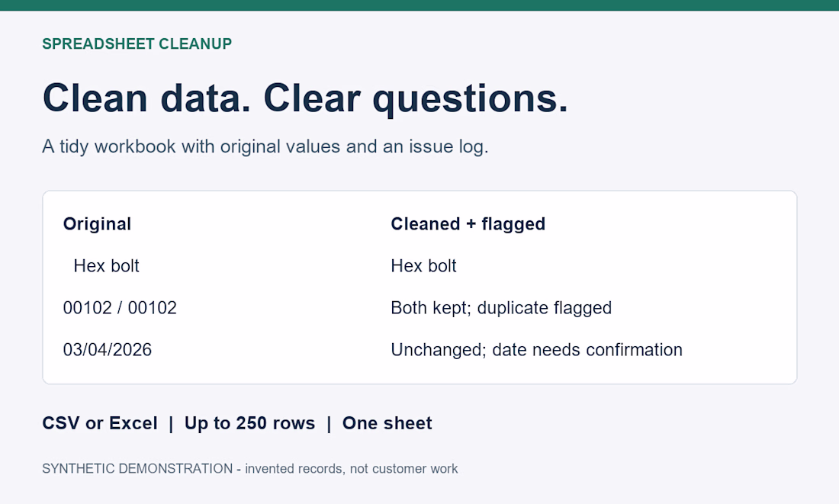
Task: Select the "03/04/2026" date value
Action: pyautogui.click(x=107, y=349)
